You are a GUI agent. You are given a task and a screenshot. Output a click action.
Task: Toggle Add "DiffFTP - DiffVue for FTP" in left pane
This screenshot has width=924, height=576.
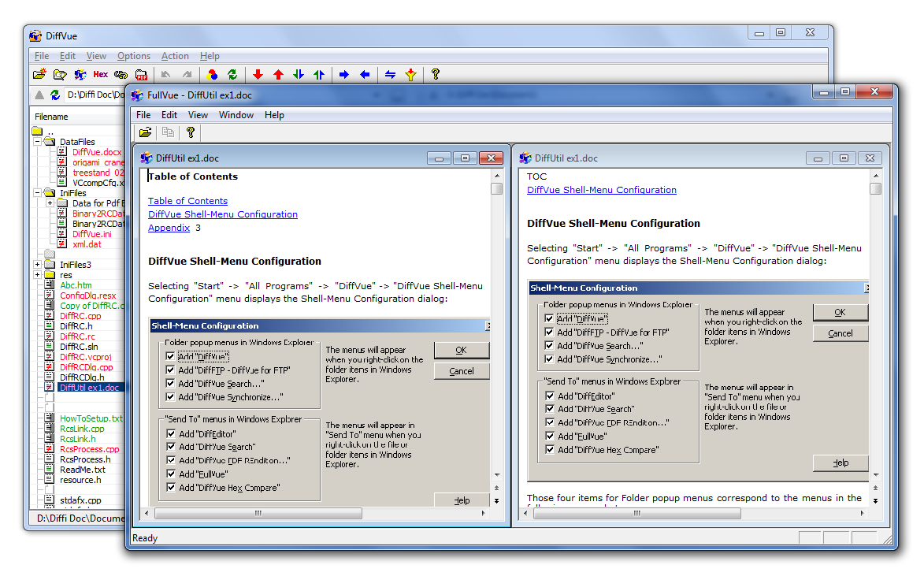(x=170, y=370)
